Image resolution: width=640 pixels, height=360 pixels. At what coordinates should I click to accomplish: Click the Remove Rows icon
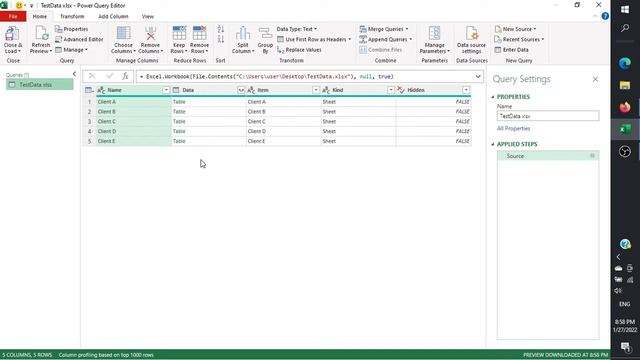point(200,33)
